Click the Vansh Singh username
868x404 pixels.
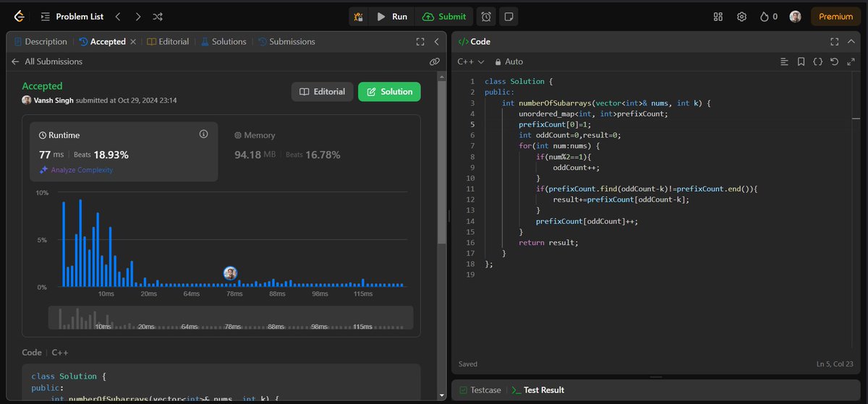[x=55, y=100]
